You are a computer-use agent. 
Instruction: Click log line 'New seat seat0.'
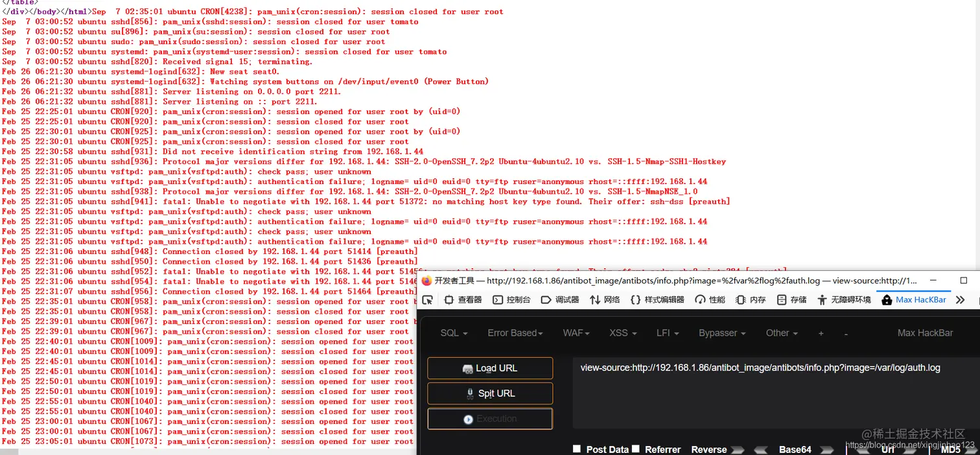coord(141,71)
